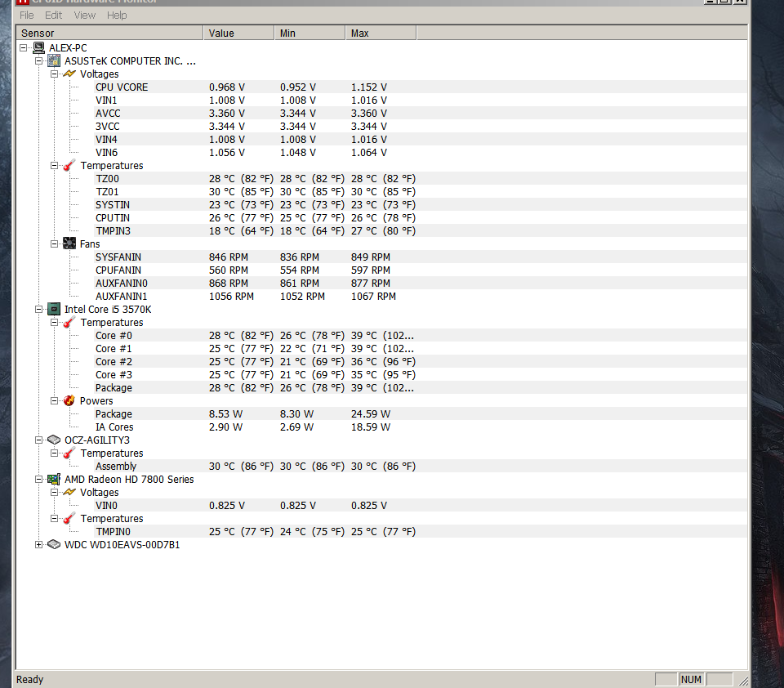Click the Voltages icon under AMD Radeon
This screenshot has width=784, height=688.
click(69, 493)
